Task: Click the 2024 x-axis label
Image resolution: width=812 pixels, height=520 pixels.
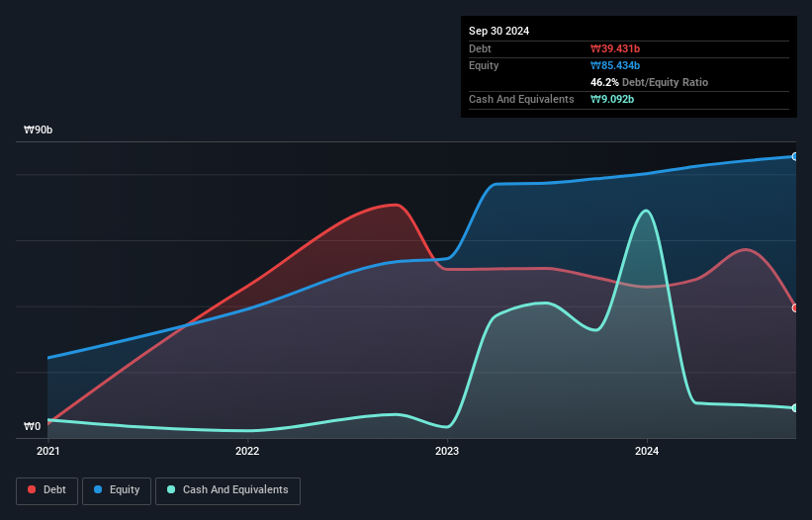Action: (647, 451)
